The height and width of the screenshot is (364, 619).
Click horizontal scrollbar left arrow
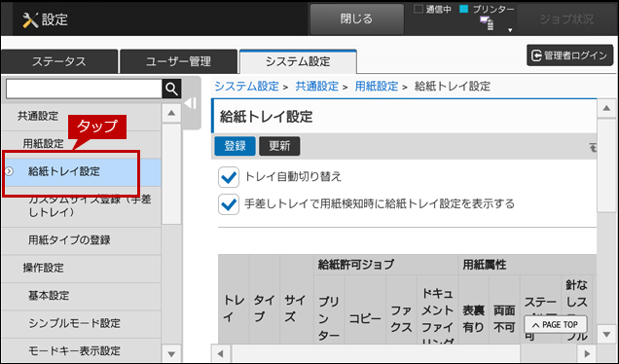[x=221, y=353]
